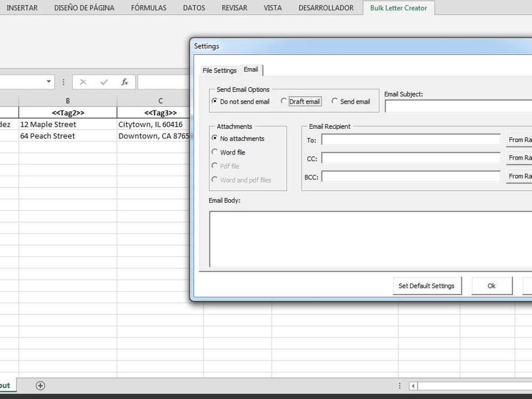This screenshot has width=532, height=399.
Task: Click the Insert Function (fx) icon
Action: (124, 81)
